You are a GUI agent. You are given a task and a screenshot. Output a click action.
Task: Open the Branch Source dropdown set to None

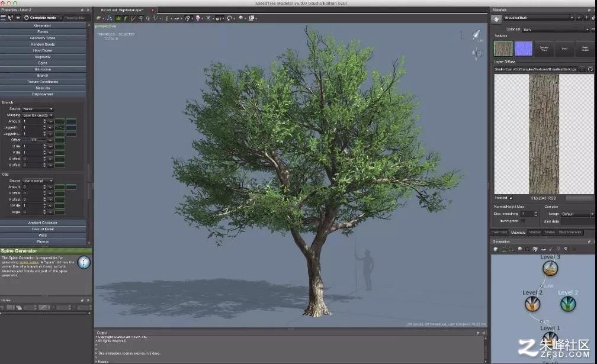(x=38, y=109)
